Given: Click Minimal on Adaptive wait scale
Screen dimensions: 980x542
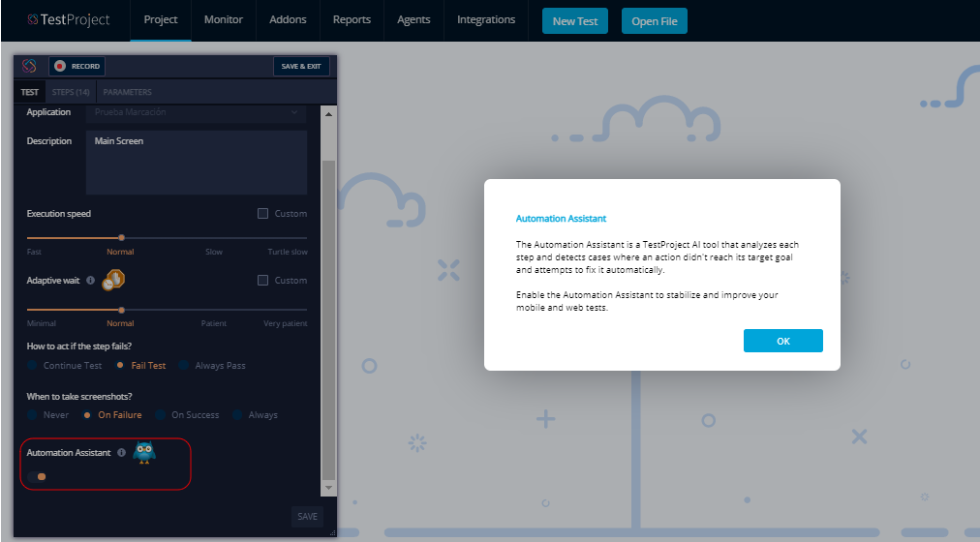Looking at the screenshot, I should pos(42,323).
